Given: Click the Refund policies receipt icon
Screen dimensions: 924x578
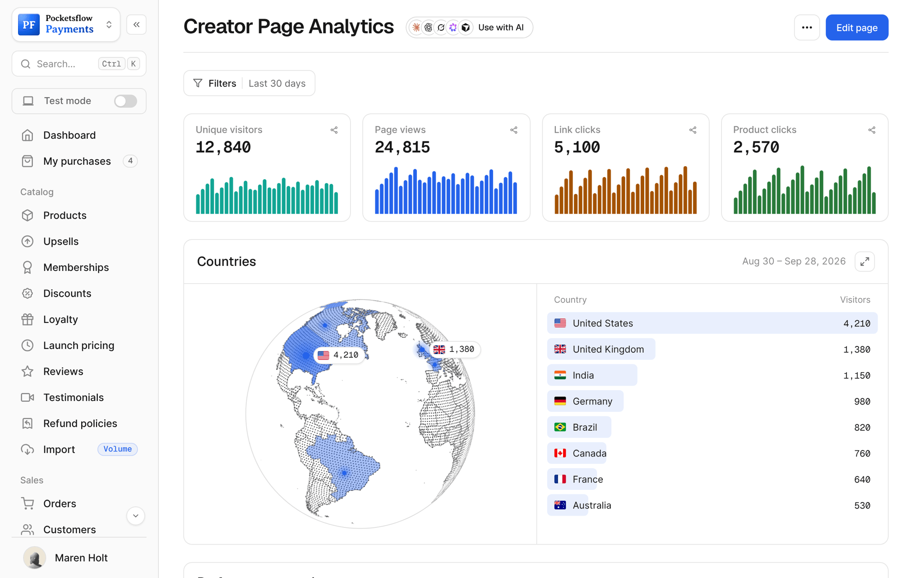Looking at the screenshot, I should click(28, 424).
